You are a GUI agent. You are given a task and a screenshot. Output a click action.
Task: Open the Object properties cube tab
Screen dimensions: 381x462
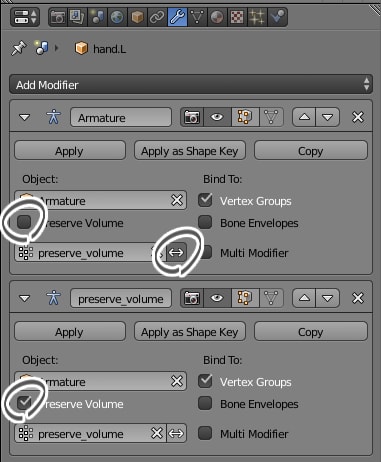[x=137, y=17]
